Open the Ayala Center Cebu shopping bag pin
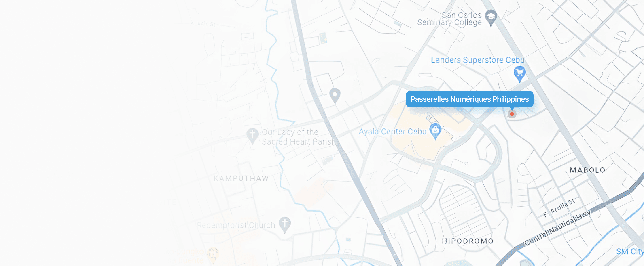Screen dimensions: 644x266 435,131
